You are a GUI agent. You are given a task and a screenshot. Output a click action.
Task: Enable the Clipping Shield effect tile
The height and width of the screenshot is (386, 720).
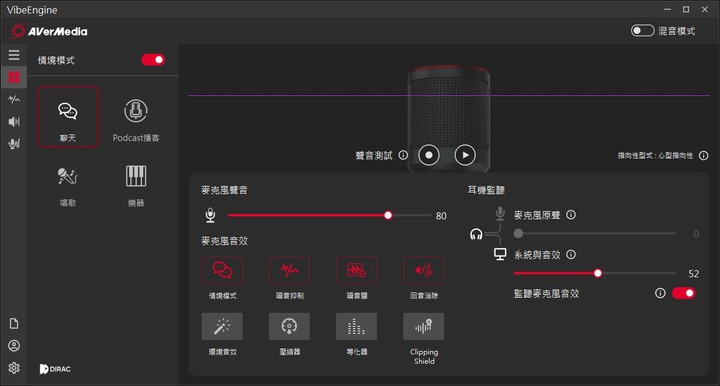pyautogui.click(x=424, y=326)
